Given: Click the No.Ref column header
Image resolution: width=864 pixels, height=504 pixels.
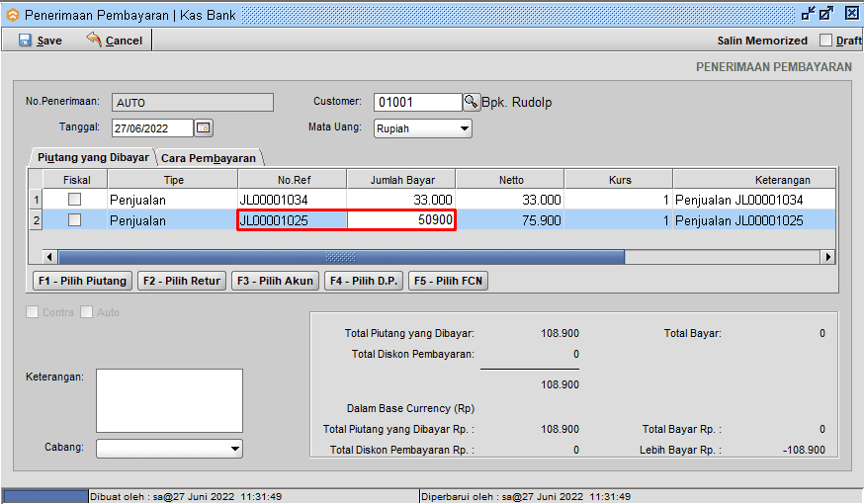Looking at the screenshot, I should [293, 180].
